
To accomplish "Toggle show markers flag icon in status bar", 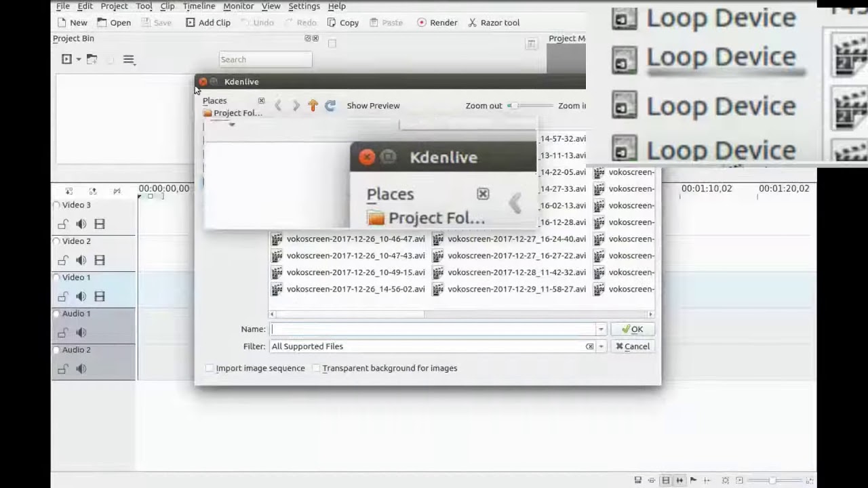I will 693,481.
